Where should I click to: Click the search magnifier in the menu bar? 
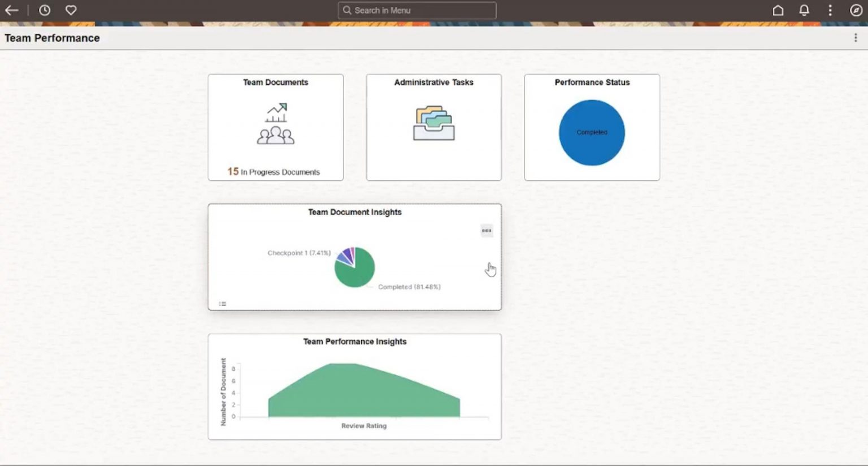point(347,10)
